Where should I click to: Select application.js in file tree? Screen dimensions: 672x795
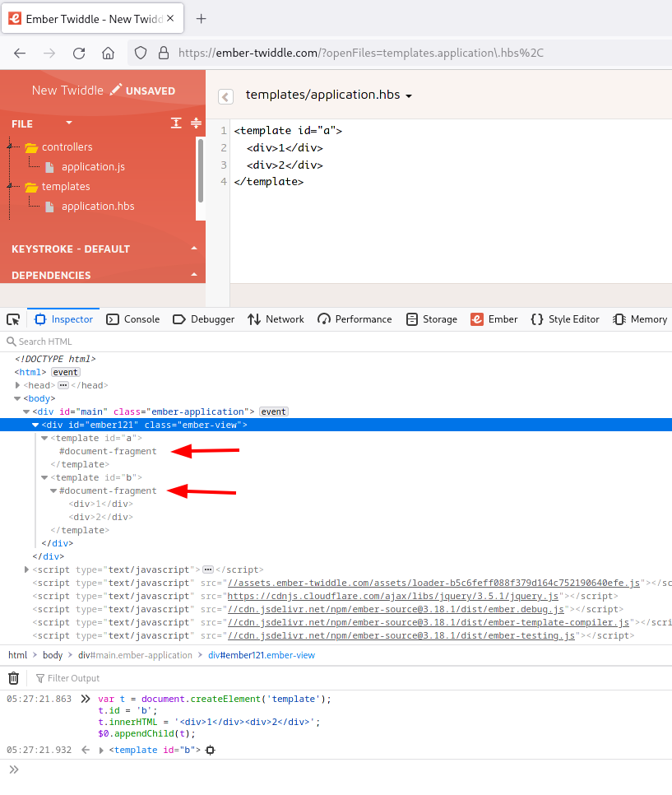click(93, 167)
